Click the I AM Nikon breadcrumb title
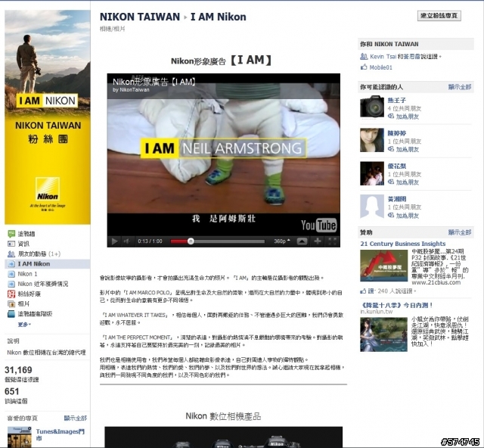This screenshot has width=484, height=448. (219, 17)
